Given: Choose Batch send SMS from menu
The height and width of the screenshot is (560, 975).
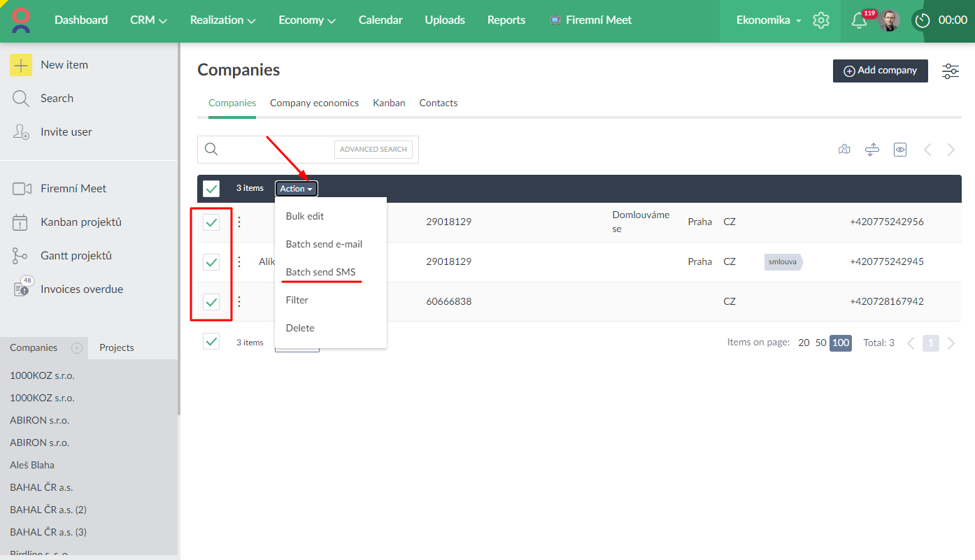Looking at the screenshot, I should (320, 272).
